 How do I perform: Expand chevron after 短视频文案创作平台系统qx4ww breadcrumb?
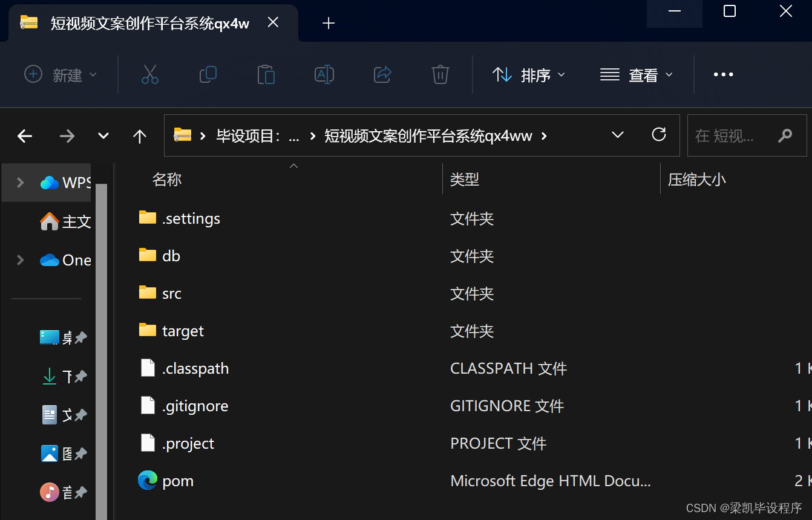coord(544,136)
